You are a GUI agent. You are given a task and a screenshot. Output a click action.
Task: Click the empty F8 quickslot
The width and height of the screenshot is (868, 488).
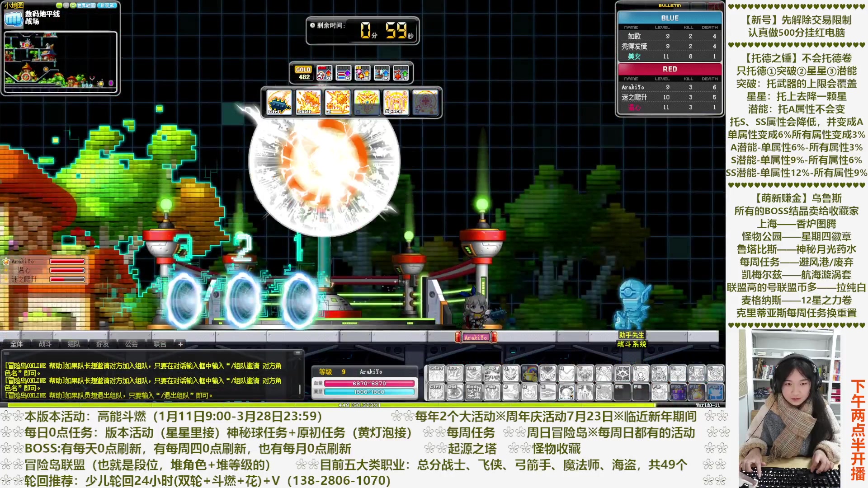click(x=641, y=392)
